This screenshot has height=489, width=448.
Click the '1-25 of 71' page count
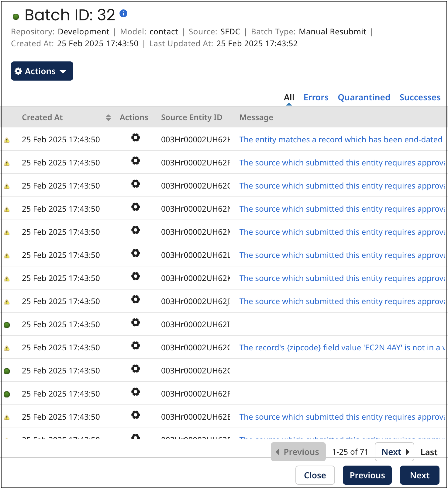(350, 452)
